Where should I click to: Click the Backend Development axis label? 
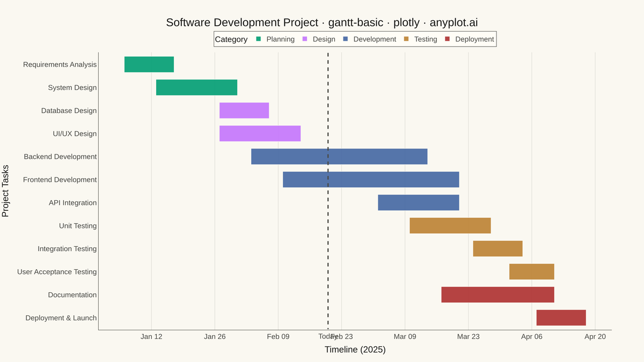point(60,157)
